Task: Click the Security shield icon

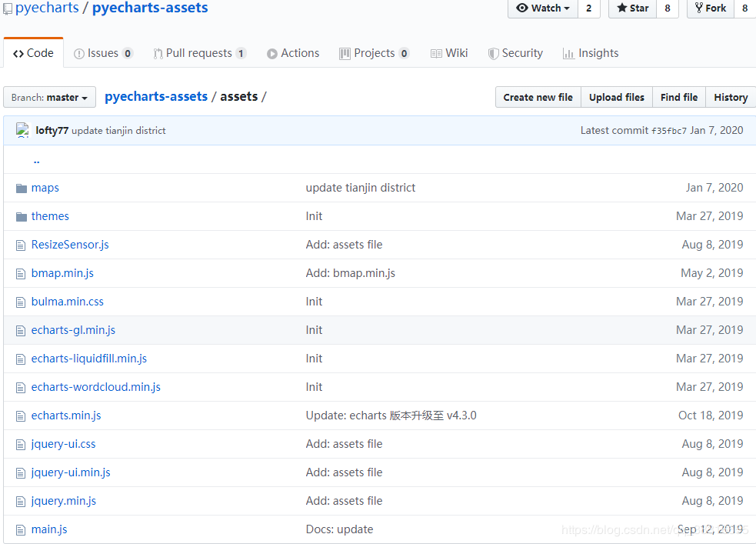Action: (x=494, y=54)
